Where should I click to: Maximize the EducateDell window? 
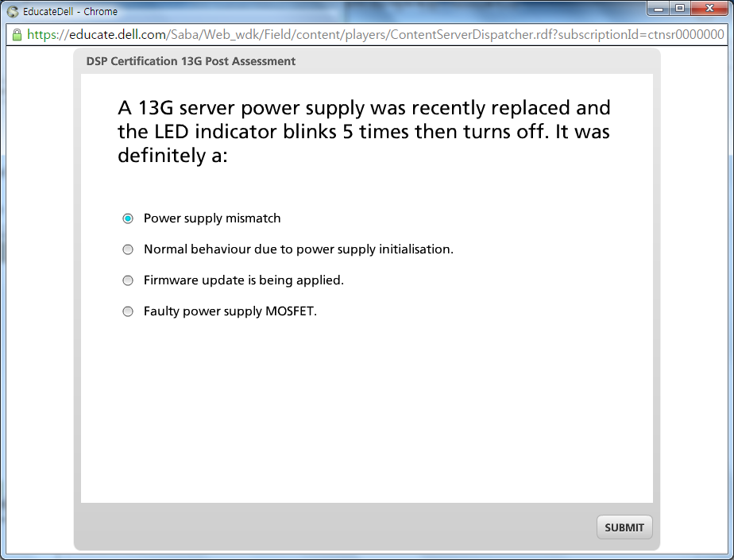(x=680, y=9)
